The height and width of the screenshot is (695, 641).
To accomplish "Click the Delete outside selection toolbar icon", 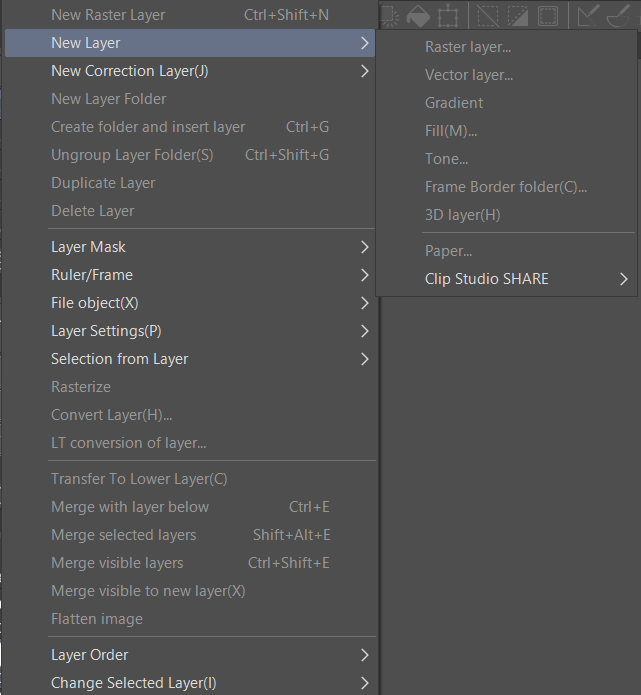I will [x=389, y=16].
